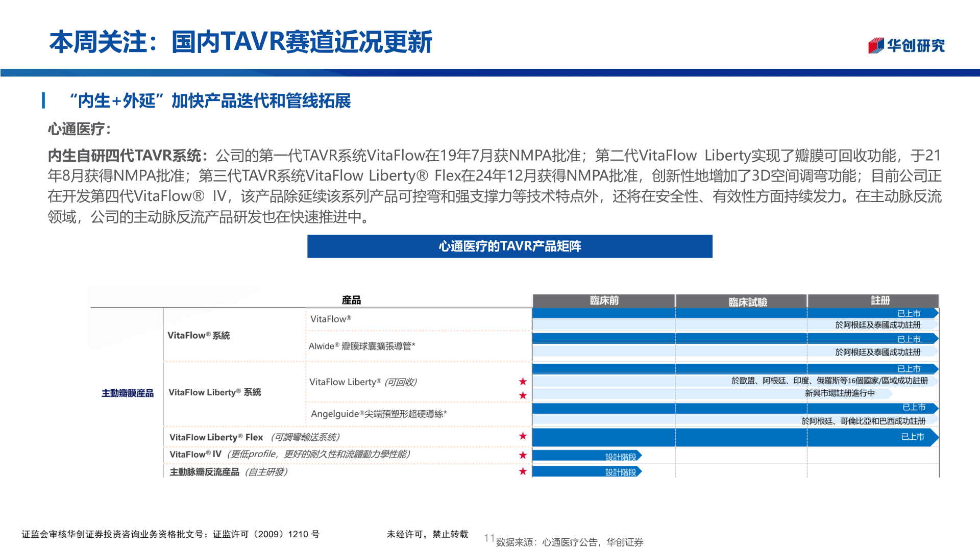Expand the VitaFlow Liberty® 系統 group
This screenshot has height=551, width=980.
point(214,393)
